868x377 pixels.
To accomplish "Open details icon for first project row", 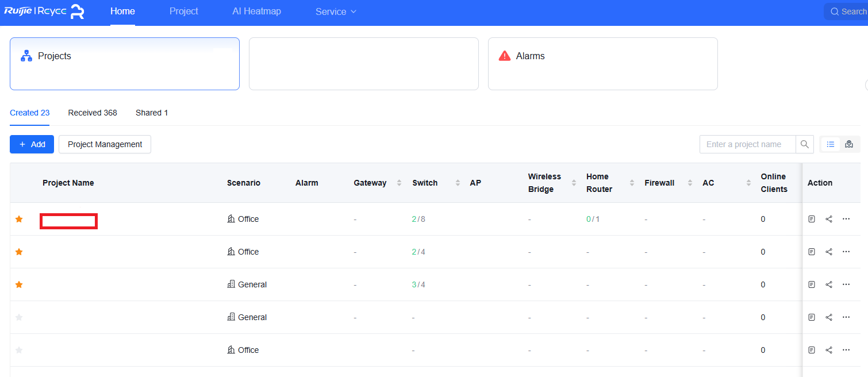I will [812, 219].
